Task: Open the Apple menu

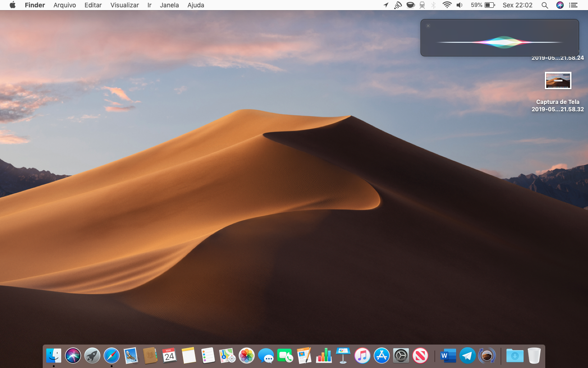Action: point(12,5)
